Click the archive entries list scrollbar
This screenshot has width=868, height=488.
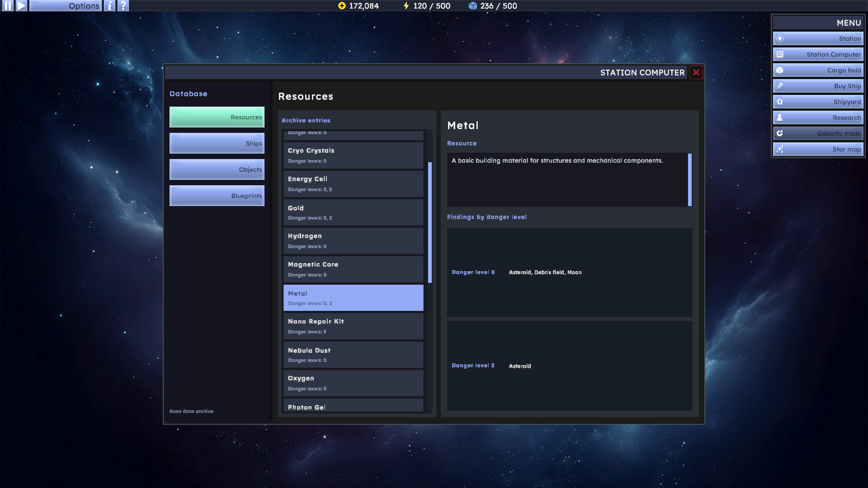click(x=430, y=222)
